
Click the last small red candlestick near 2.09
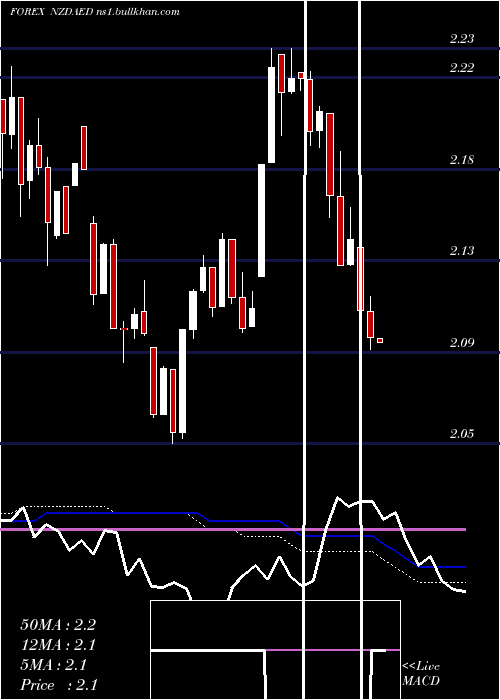pos(380,341)
